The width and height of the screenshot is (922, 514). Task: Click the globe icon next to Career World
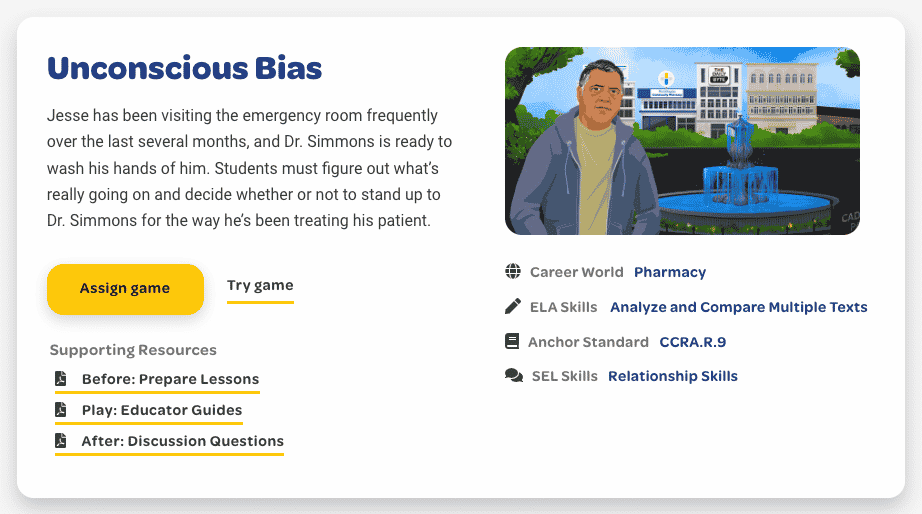coord(513,271)
